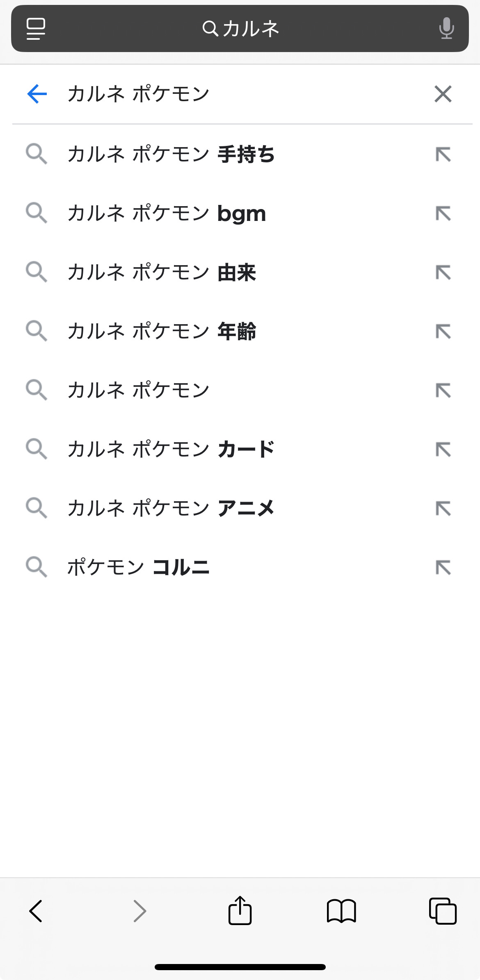Fill in suggestion arrow for 手持ち
The height and width of the screenshot is (980, 480).
click(x=443, y=155)
